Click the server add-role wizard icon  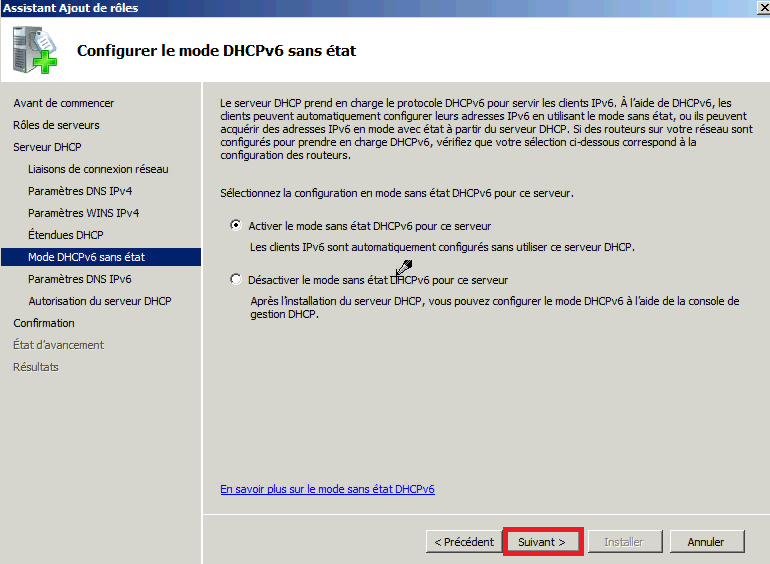(x=34, y=50)
